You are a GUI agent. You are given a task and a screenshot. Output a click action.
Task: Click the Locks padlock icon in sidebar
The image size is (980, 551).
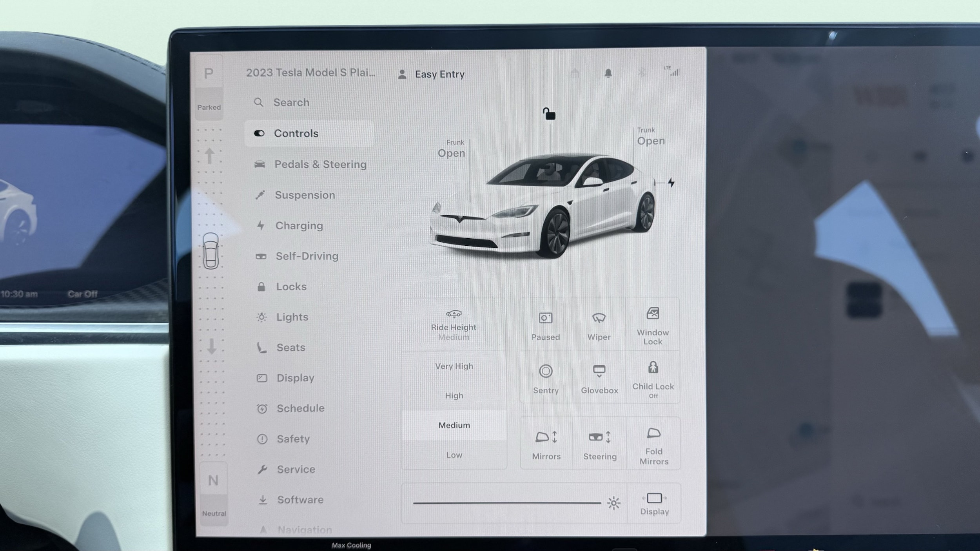(x=261, y=287)
